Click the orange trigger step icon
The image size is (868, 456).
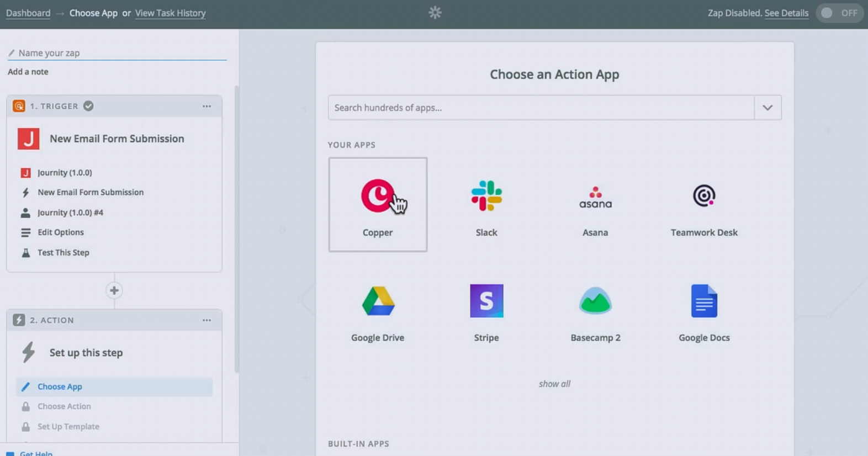pyautogui.click(x=19, y=106)
